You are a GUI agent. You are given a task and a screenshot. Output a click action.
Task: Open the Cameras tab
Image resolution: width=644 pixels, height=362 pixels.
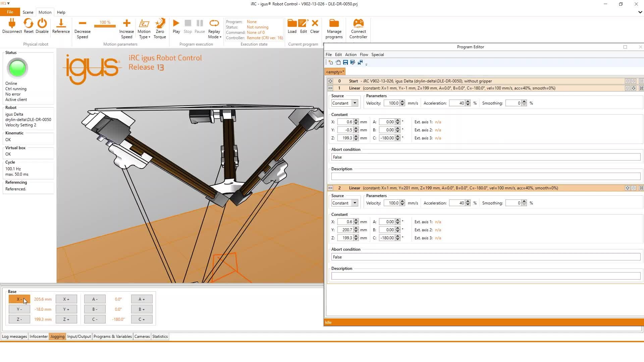[x=142, y=337]
